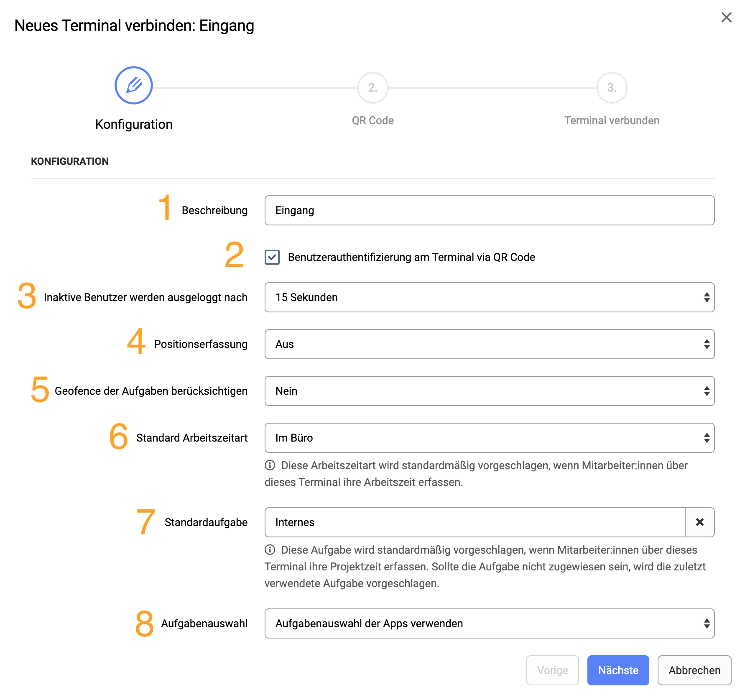Click the Aufgabenauswahl label
Screen dimensions: 745x700
pyautogui.click(x=204, y=623)
